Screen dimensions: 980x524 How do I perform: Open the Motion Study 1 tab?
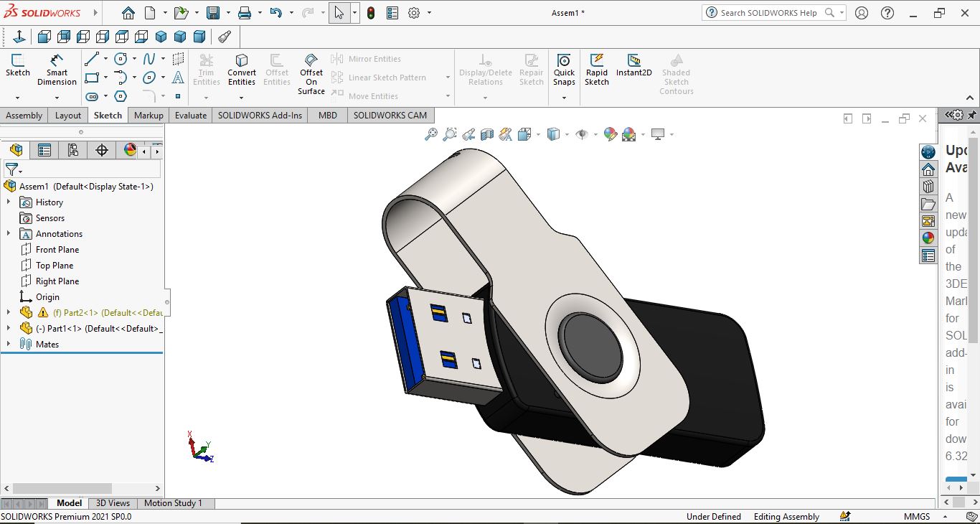[x=173, y=503]
